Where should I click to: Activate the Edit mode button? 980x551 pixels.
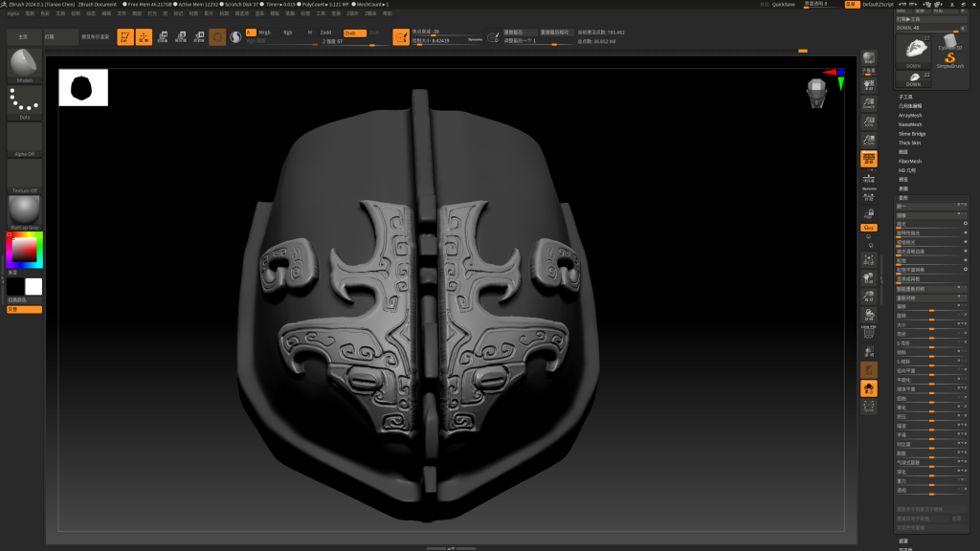coord(124,37)
